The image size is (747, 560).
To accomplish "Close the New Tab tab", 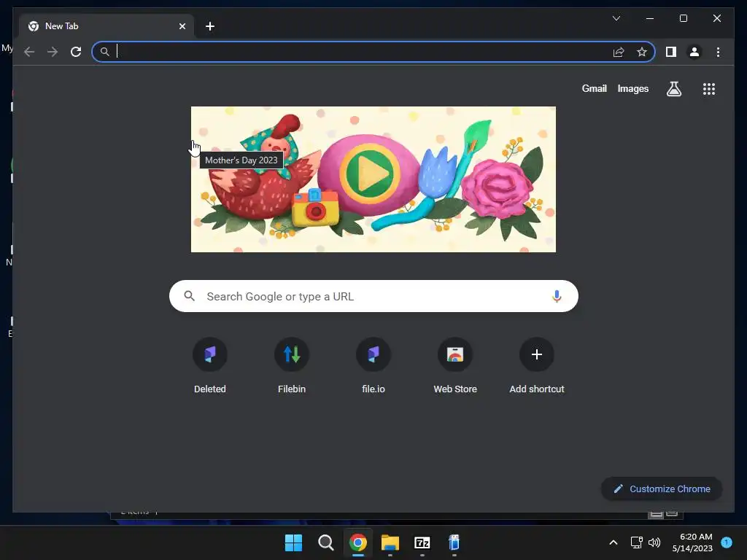I will (182, 26).
